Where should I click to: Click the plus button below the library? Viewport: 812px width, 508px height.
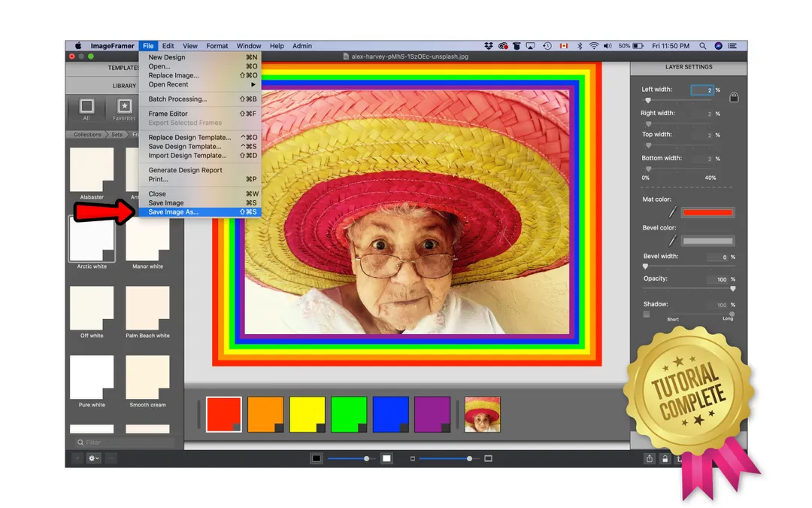[77, 458]
